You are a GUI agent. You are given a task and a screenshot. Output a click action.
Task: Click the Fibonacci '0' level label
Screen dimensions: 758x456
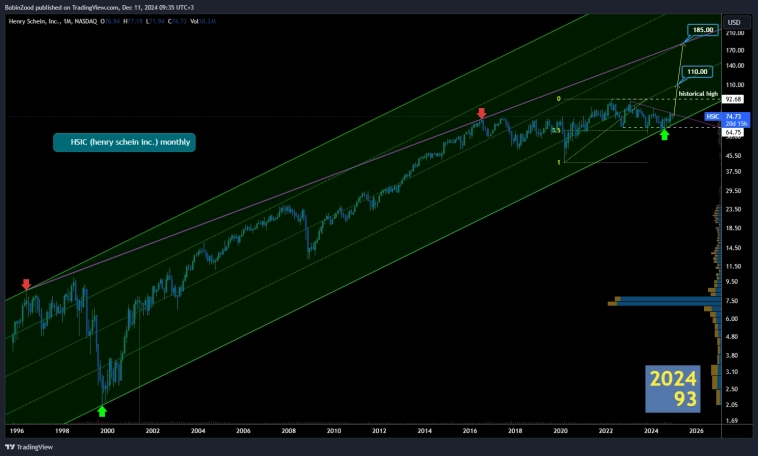point(558,99)
